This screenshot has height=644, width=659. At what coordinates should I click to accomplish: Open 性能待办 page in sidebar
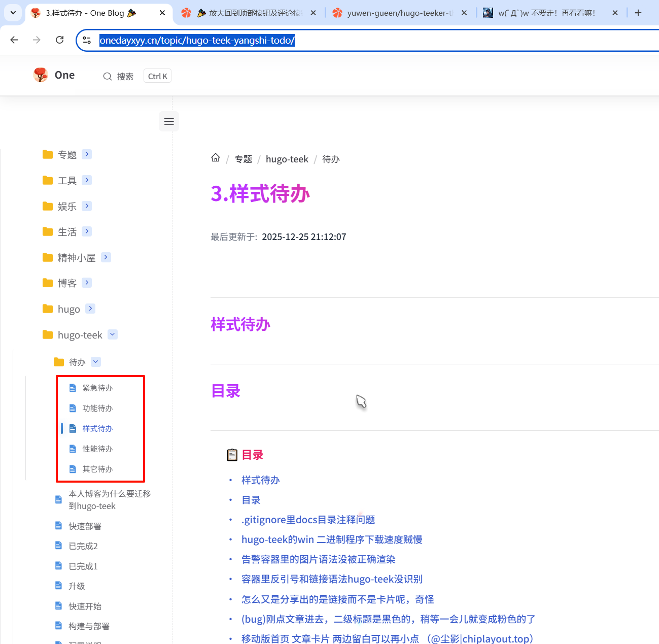tap(97, 449)
